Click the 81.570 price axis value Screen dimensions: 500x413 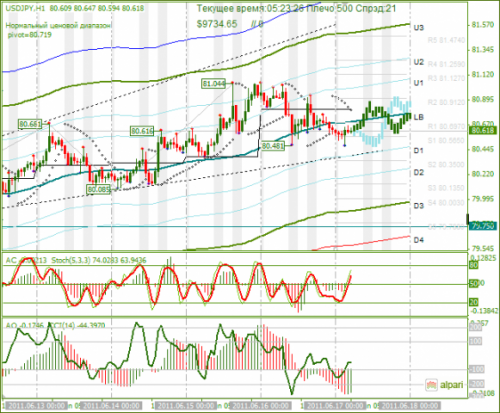point(483,25)
